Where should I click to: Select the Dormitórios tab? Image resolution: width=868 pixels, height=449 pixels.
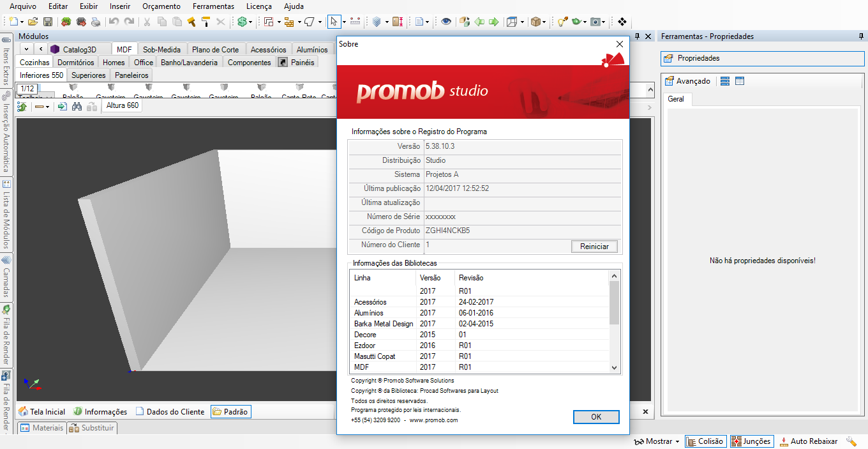75,62
